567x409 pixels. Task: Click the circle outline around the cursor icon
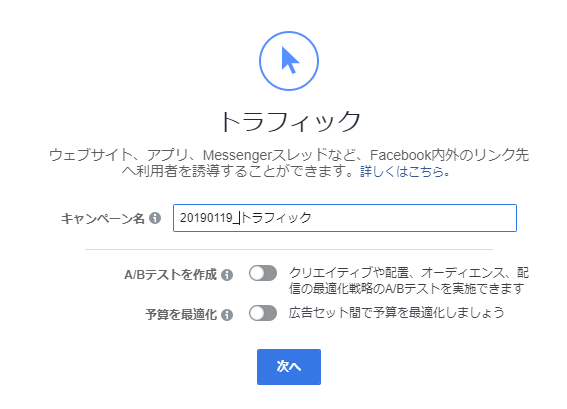point(289,61)
